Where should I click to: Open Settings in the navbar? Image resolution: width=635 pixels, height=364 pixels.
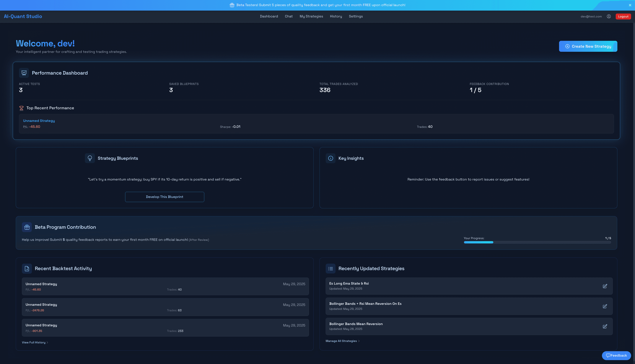[356, 16]
